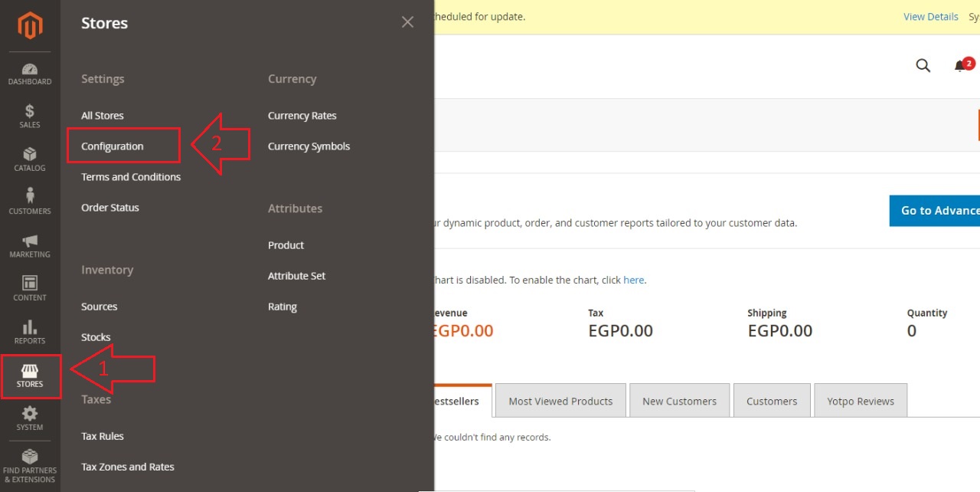
Task: Switch to Most Viewed Products tab
Action: pos(560,401)
